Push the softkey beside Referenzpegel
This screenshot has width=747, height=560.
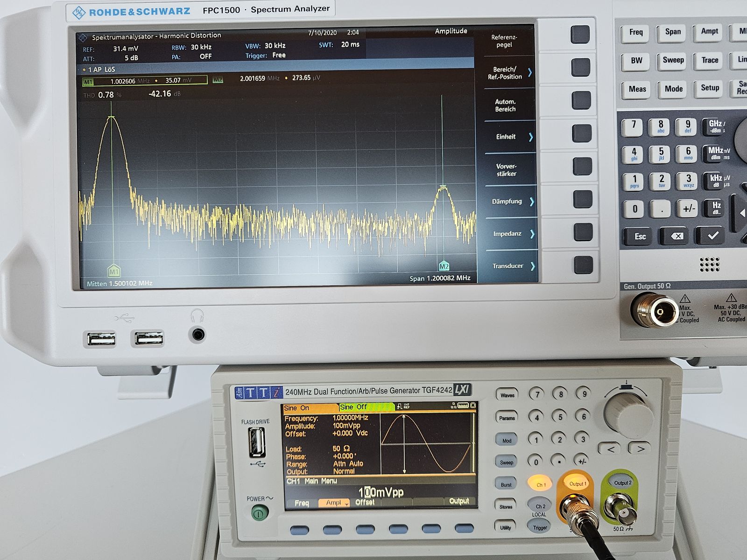coord(580,34)
